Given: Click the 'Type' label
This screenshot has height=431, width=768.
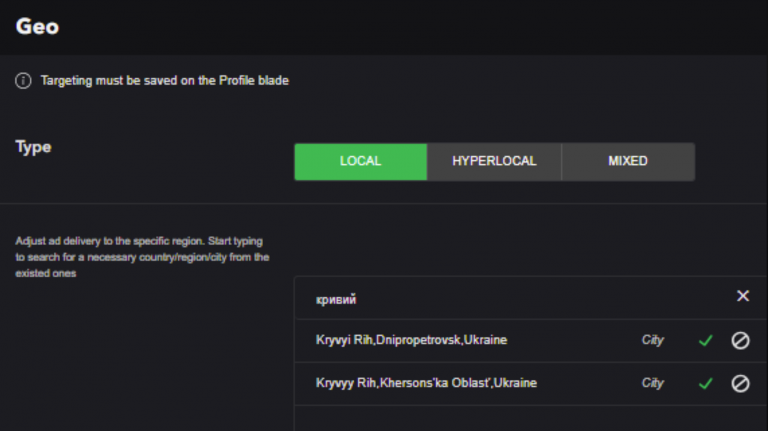Looking at the screenshot, I should (x=33, y=147).
